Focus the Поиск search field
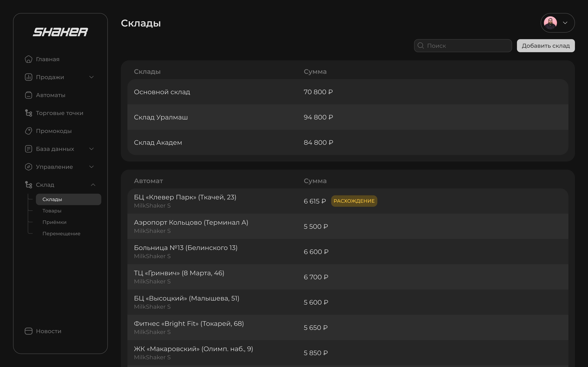The image size is (588, 367). click(x=466, y=46)
